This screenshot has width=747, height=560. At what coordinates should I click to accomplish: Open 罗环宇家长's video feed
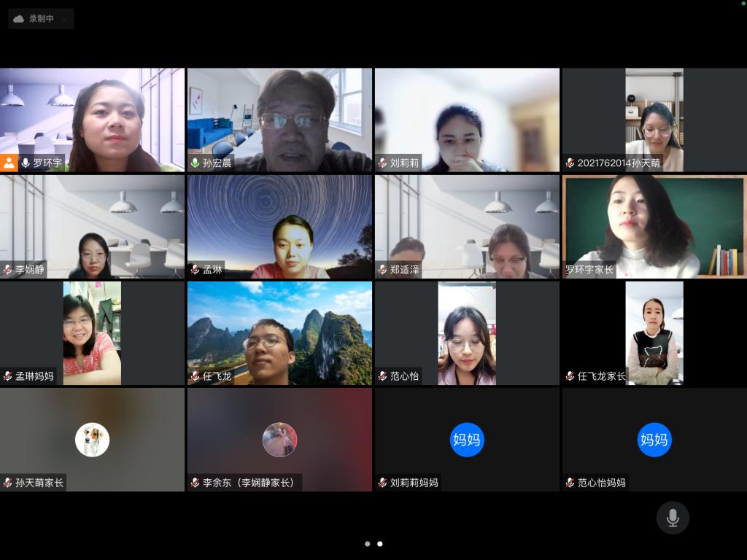654,226
